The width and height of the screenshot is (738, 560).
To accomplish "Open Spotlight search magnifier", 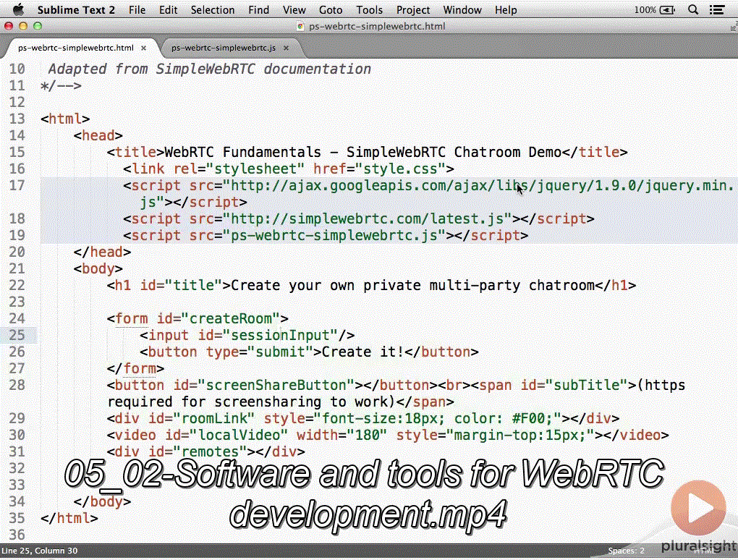I will [693, 10].
